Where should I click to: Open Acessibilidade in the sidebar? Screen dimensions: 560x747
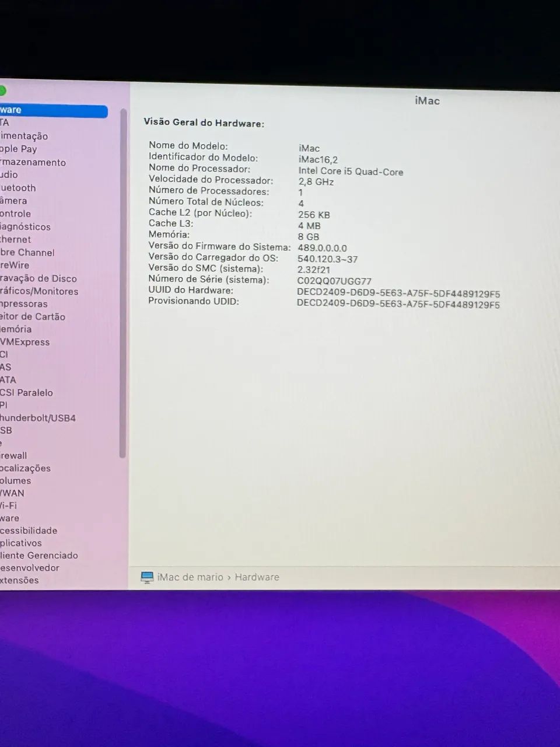point(29,530)
